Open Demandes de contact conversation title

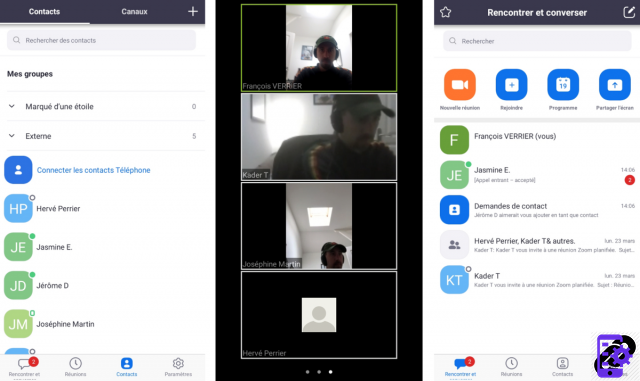tap(510, 206)
